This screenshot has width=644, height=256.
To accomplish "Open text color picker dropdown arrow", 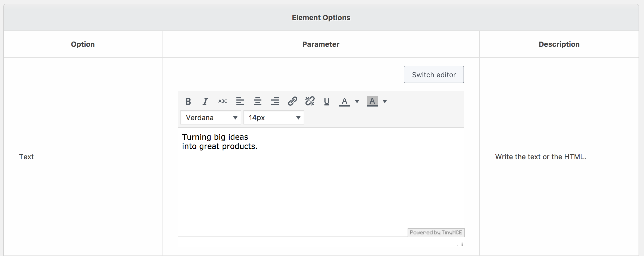I will (357, 101).
